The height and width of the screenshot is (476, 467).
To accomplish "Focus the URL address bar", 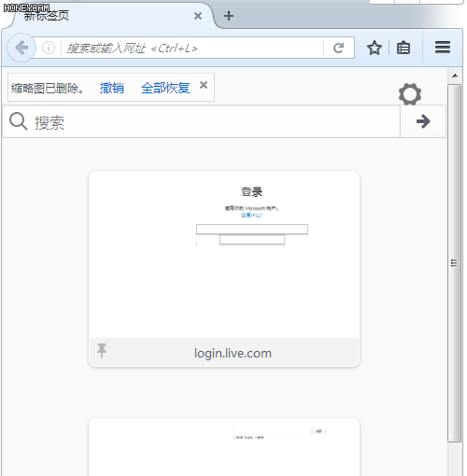I will tap(192, 48).
